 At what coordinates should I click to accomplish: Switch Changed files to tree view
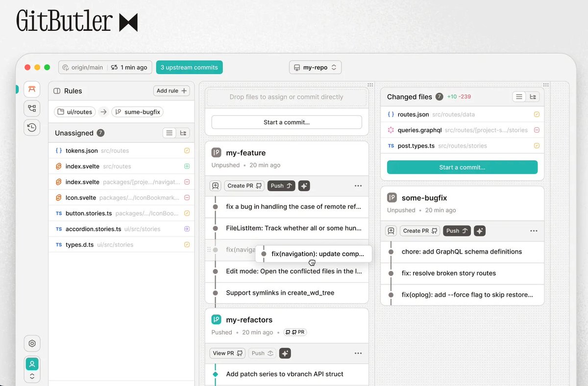[533, 97]
